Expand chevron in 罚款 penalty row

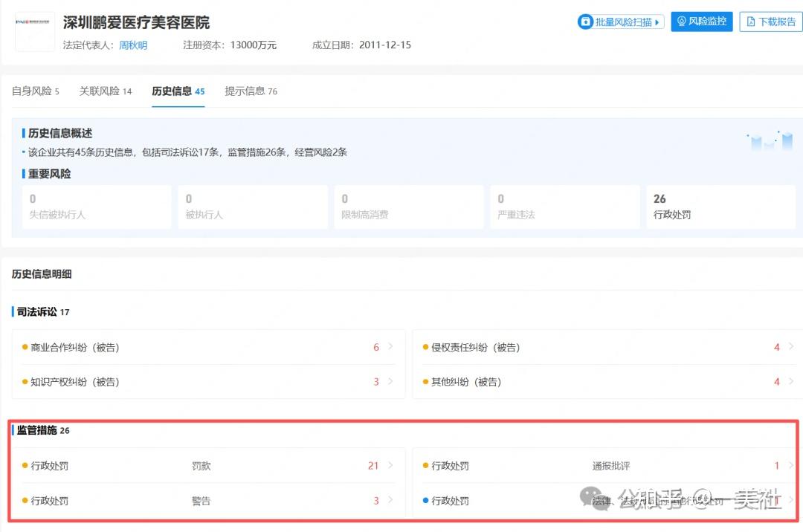point(391,465)
